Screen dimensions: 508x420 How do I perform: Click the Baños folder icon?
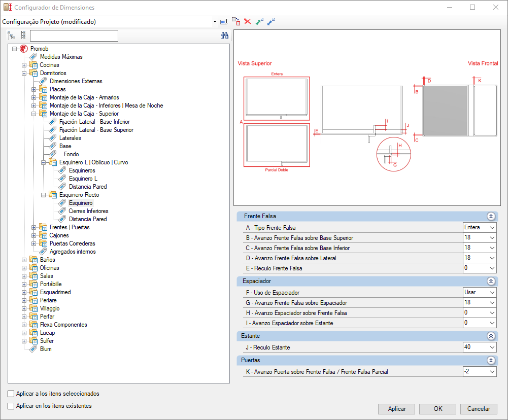point(33,260)
